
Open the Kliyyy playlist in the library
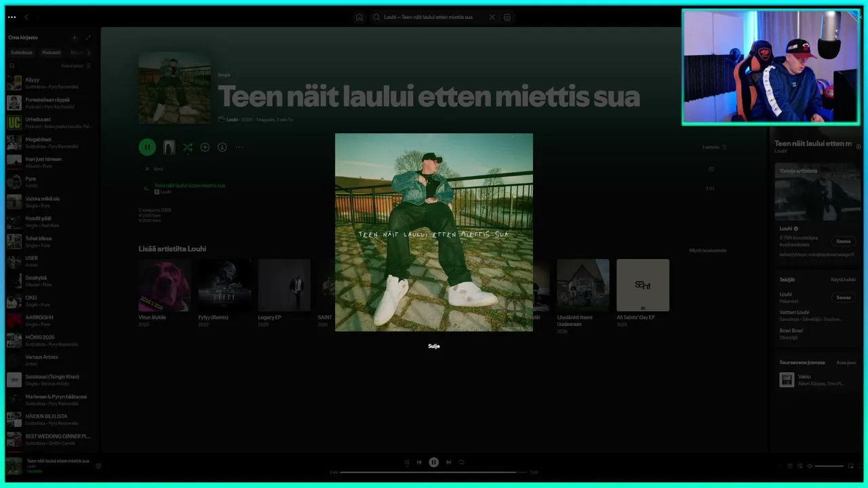(50, 83)
